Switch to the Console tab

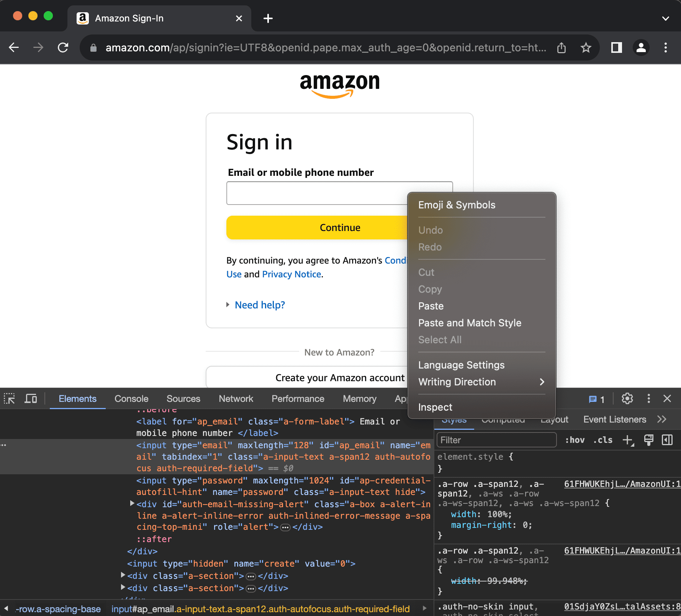pyautogui.click(x=131, y=399)
